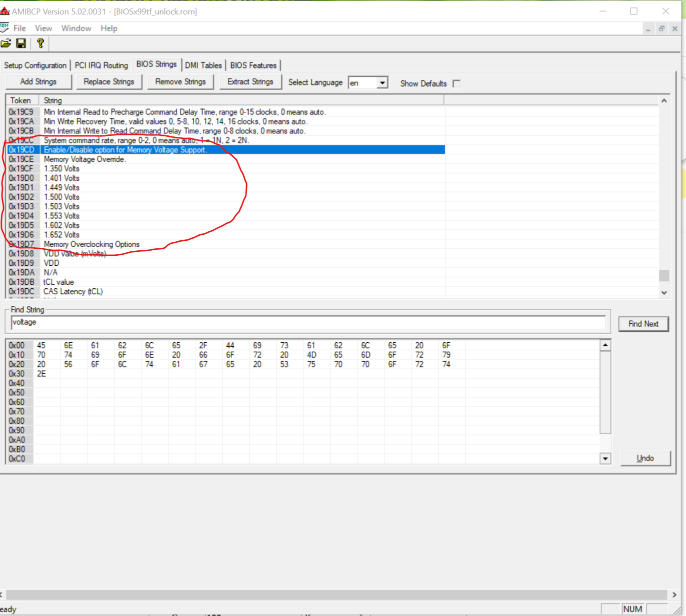Select the '1.503 Volts' row
This screenshot has height=616, width=686.
click(226, 207)
